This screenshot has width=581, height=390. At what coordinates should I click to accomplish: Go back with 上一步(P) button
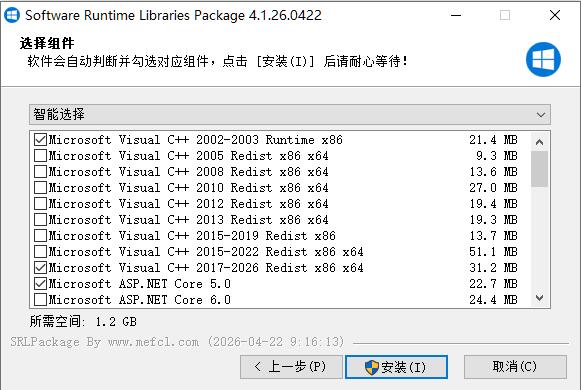click(291, 367)
